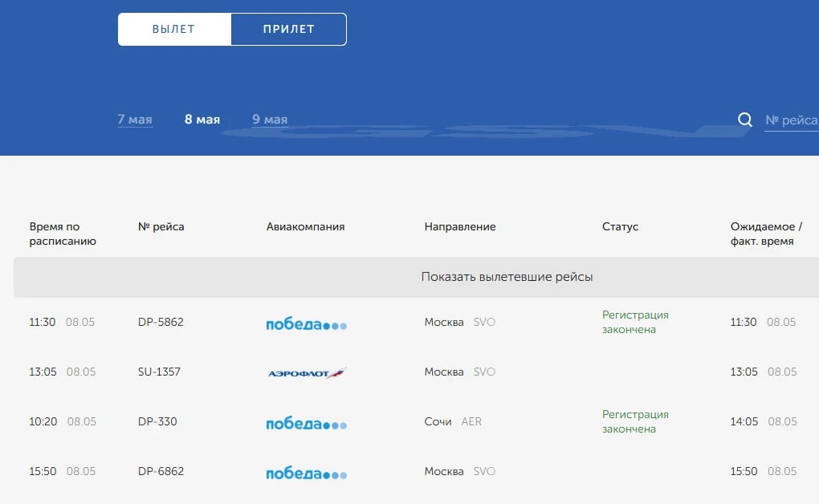This screenshot has width=819, height=504.
Task: Click the Аэрофлот logo for SU-1357
Action: point(307,373)
